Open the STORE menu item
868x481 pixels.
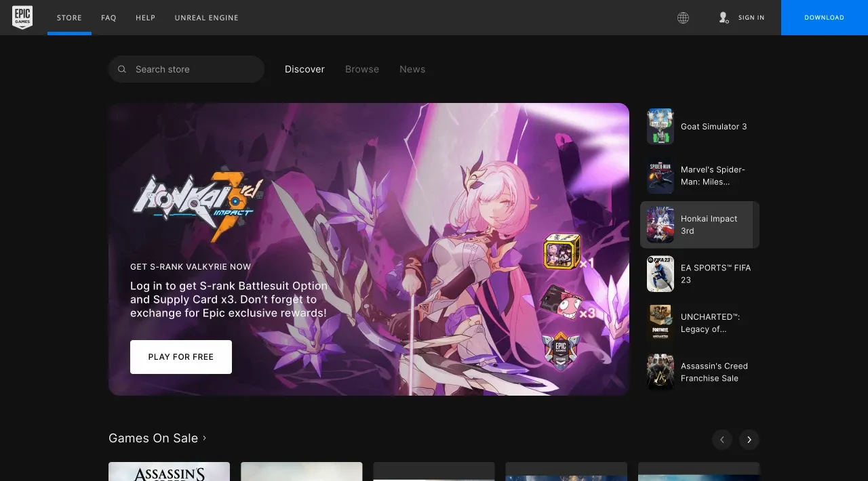coord(69,18)
